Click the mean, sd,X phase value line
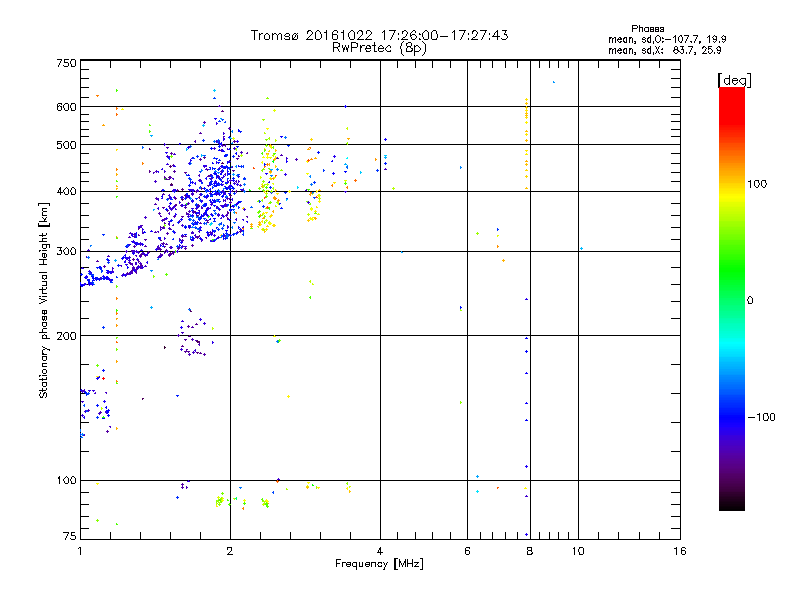The height and width of the screenshot is (600, 800). pyautogui.click(x=664, y=51)
